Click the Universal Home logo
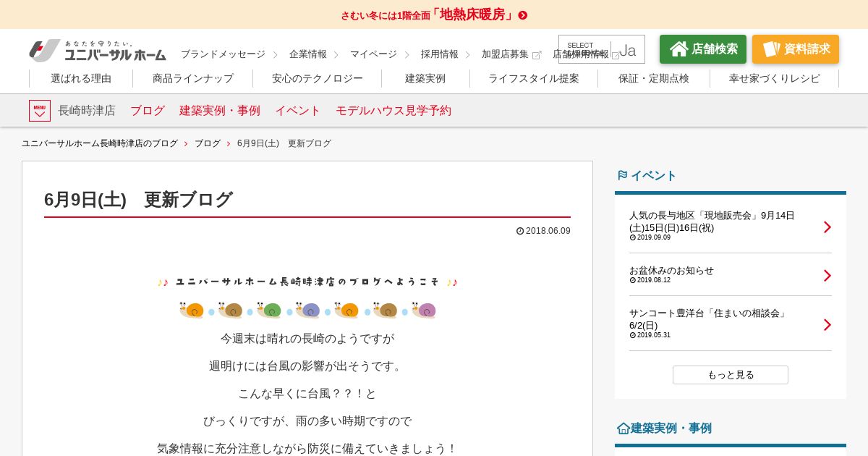Image resolution: width=868 pixels, height=456 pixels. pyautogui.click(x=98, y=51)
